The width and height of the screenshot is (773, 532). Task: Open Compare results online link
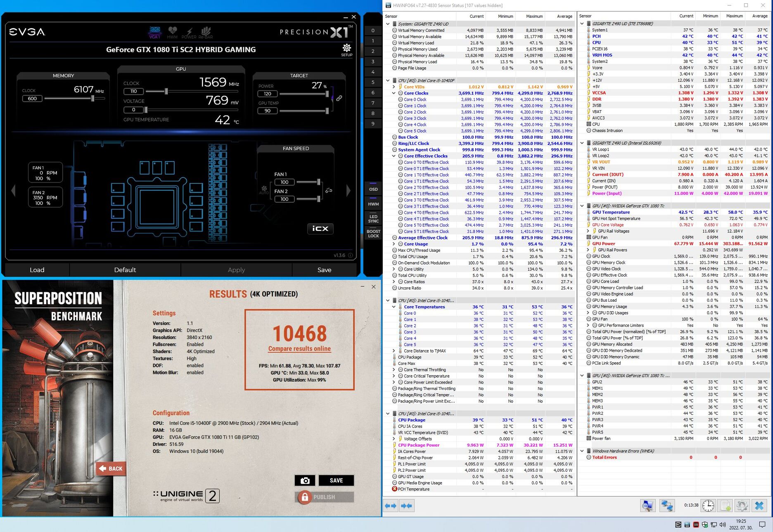tap(299, 349)
